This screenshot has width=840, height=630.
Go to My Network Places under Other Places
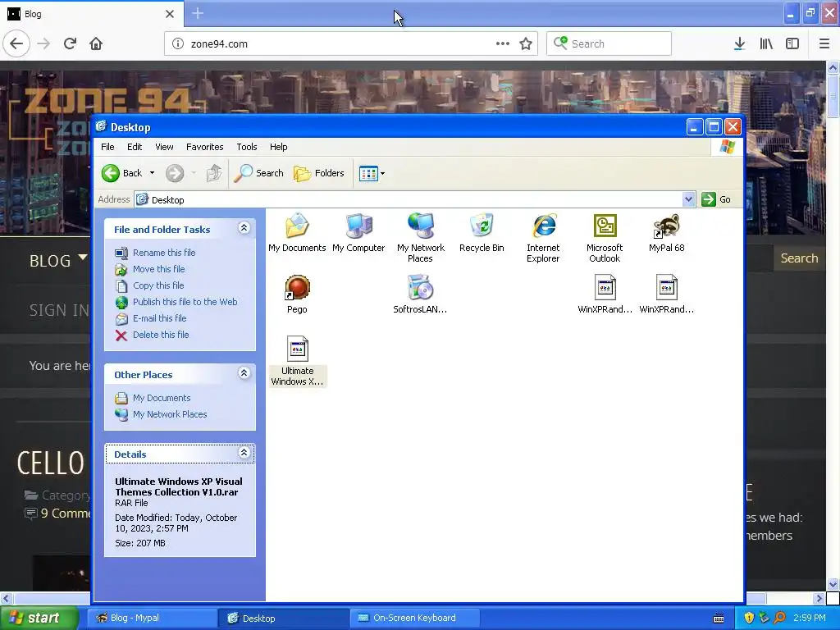pos(170,414)
